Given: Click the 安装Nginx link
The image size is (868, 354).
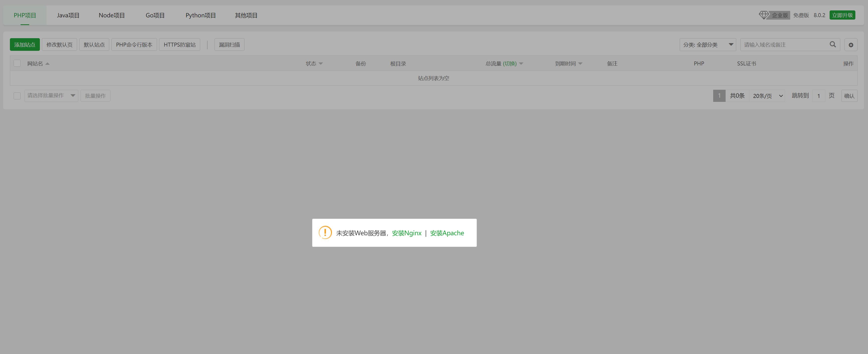Looking at the screenshot, I should click(406, 233).
